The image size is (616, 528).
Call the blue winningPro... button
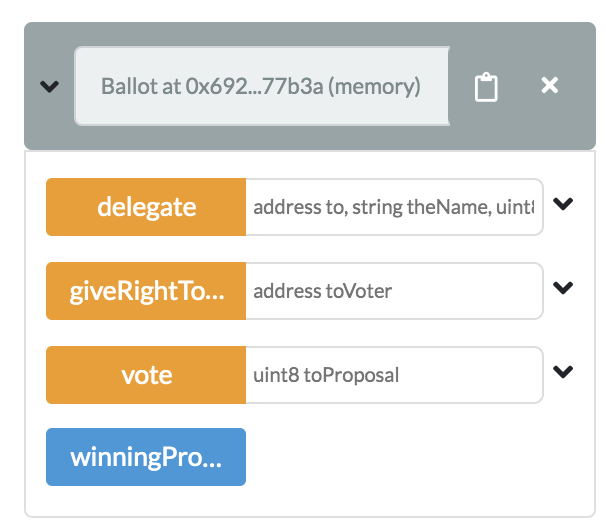coord(146,457)
